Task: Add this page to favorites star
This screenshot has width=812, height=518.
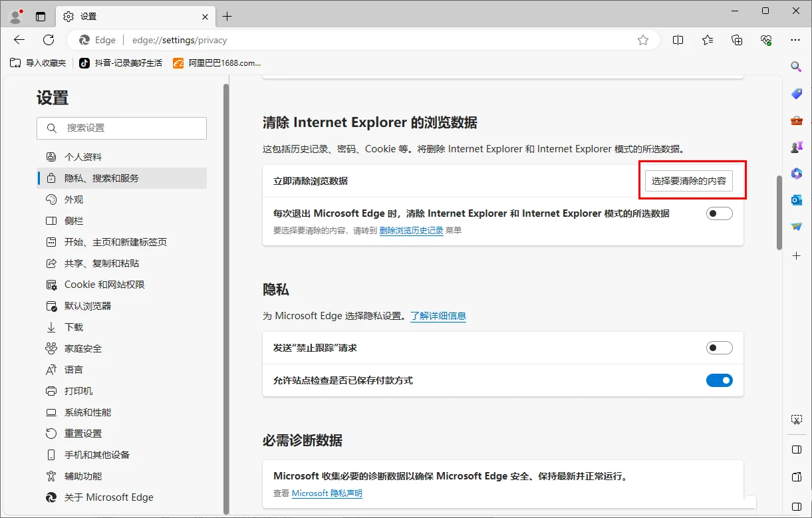Action: coord(643,40)
